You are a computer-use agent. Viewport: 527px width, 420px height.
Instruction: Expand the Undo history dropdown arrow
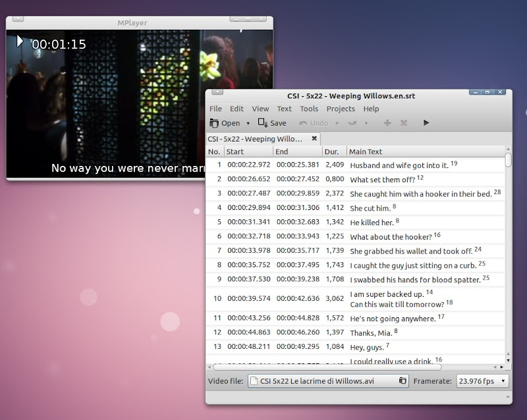337,123
